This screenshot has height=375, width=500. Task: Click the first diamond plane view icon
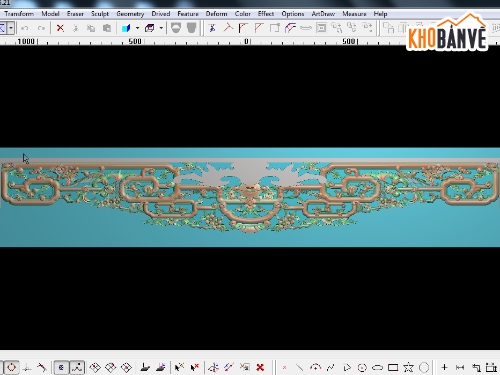click(95, 367)
